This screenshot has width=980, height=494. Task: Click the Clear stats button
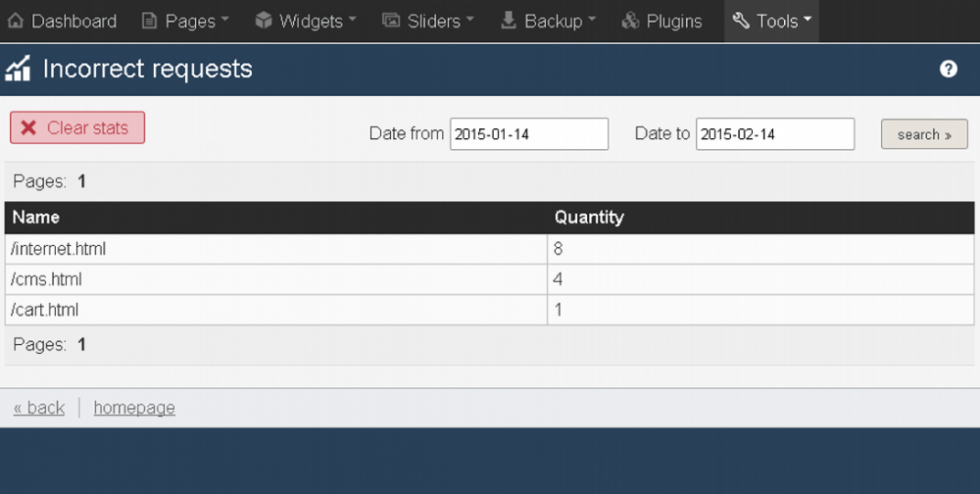(77, 127)
